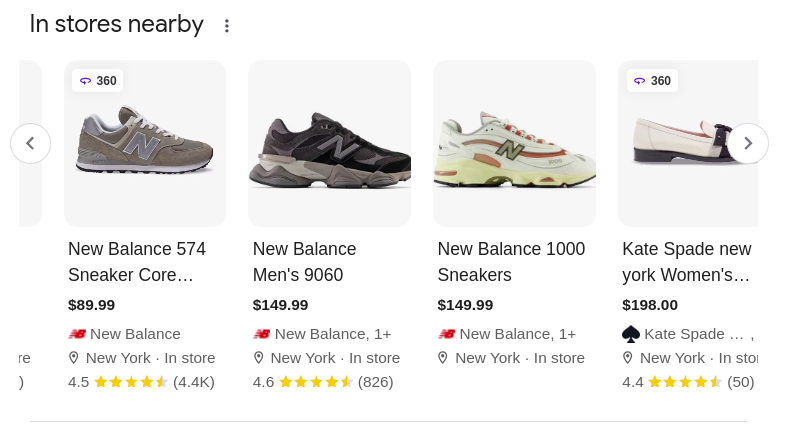Open Kate Spade new york Women's listing
801x446 pixels.
pos(686,262)
